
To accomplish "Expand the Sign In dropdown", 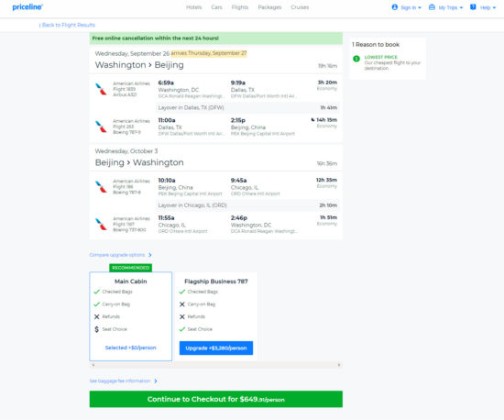I will tap(420, 7).
